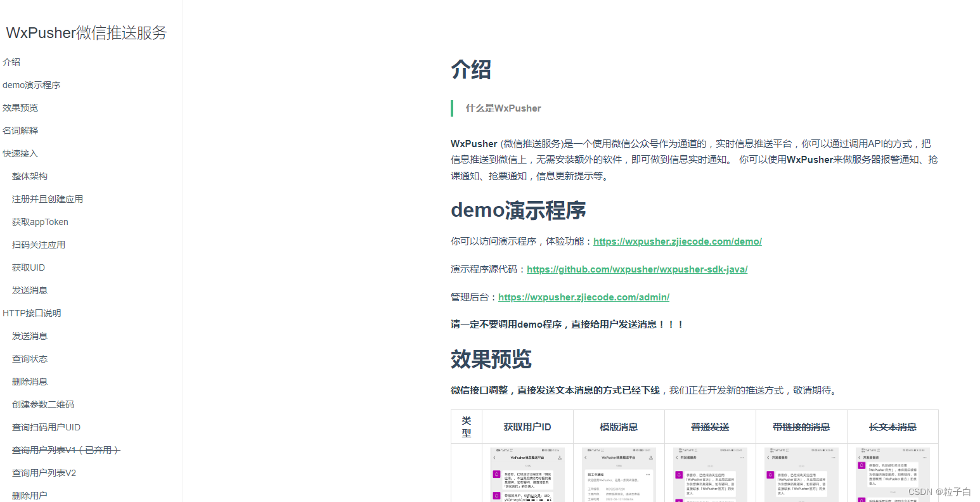Open 删除消息 sidebar item
This screenshot has height=502, width=980.
pos(30,382)
